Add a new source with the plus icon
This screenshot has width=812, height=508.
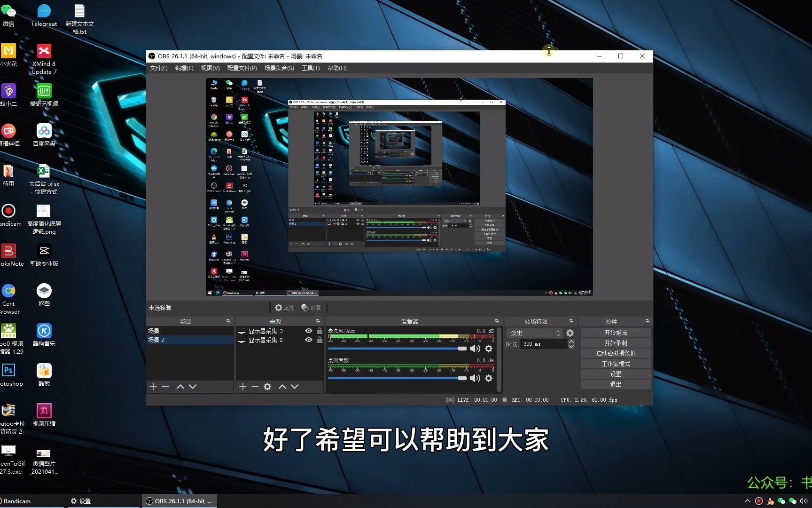[242, 386]
